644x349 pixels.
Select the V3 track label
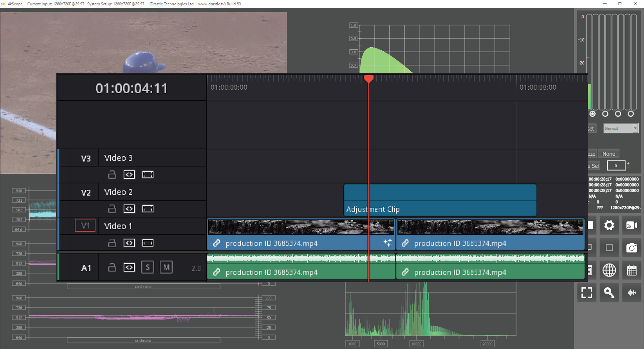[x=86, y=158]
